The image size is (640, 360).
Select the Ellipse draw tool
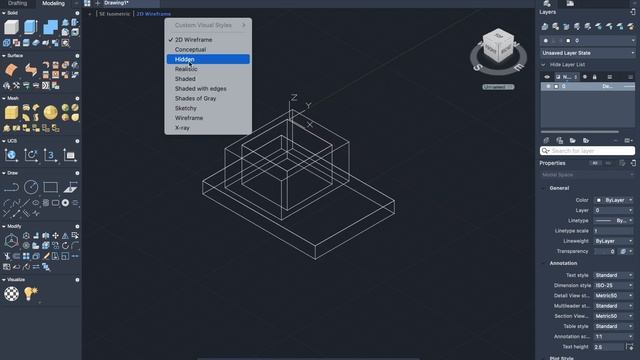click(36, 203)
